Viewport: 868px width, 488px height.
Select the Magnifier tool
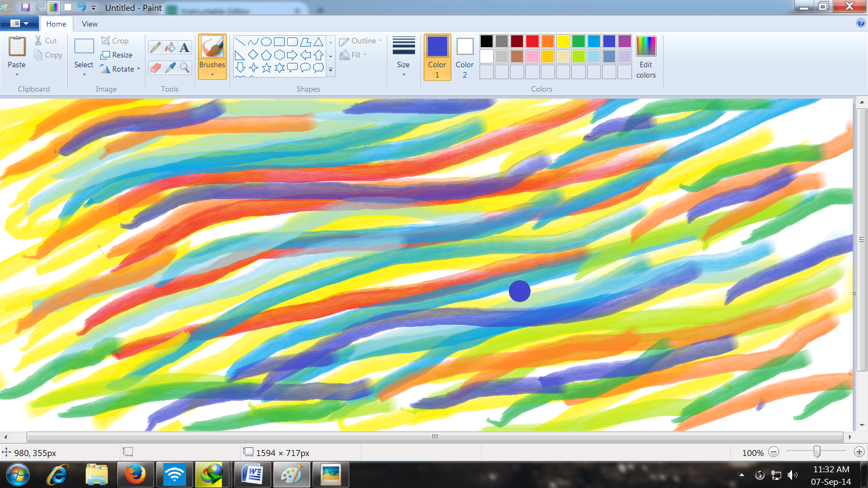pyautogui.click(x=184, y=68)
